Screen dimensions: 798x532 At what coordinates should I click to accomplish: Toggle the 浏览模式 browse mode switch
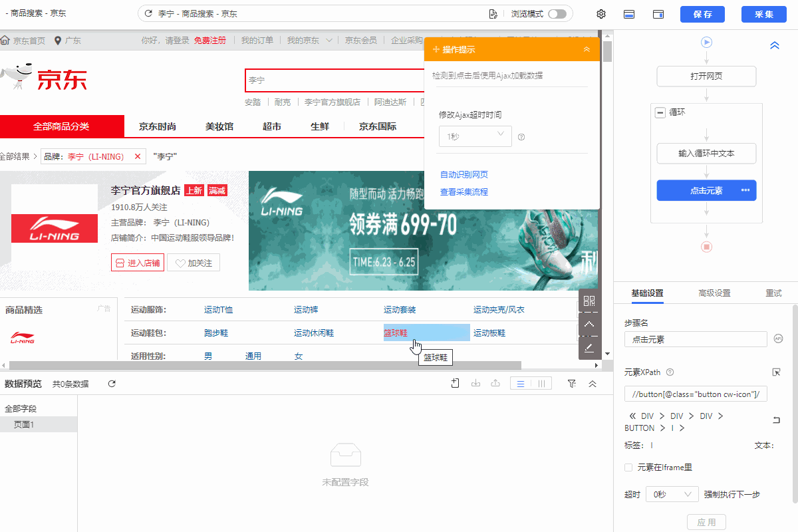(x=557, y=14)
